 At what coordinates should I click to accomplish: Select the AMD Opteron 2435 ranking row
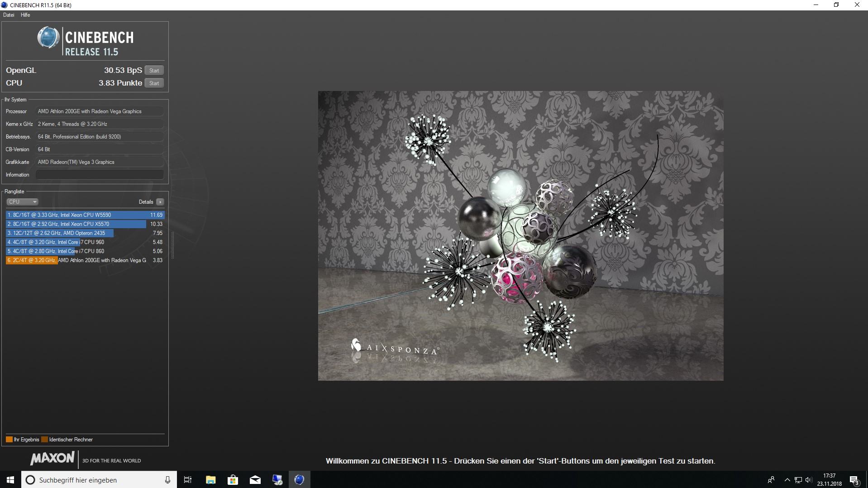pos(85,233)
